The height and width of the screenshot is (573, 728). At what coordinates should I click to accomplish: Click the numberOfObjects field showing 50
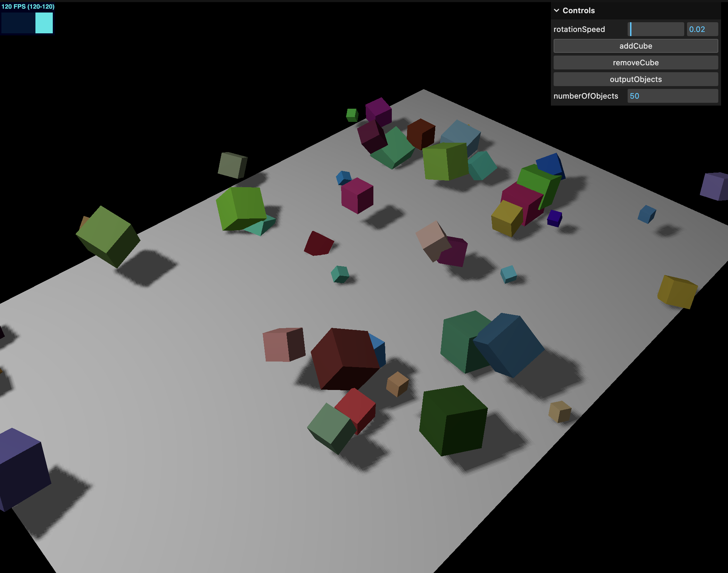pyautogui.click(x=672, y=96)
